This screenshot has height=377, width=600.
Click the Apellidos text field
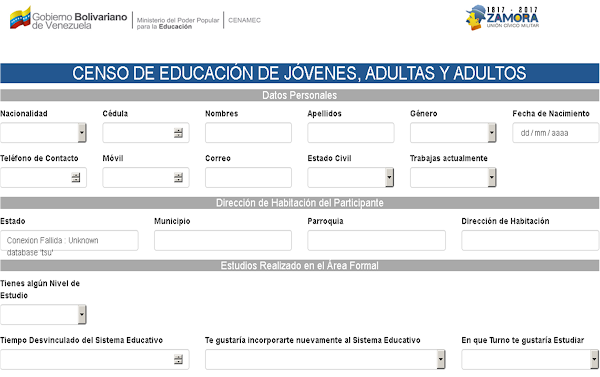coord(351,133)
